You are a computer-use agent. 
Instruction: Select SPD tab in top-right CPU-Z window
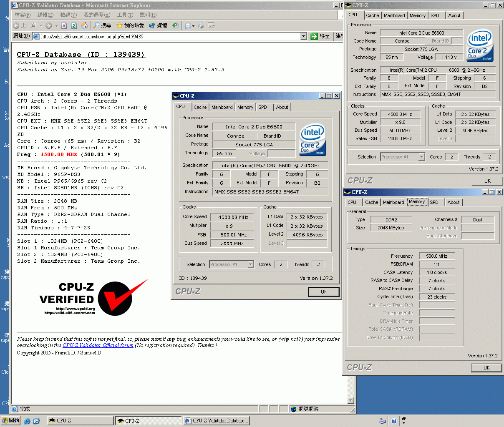click(435, 15)
